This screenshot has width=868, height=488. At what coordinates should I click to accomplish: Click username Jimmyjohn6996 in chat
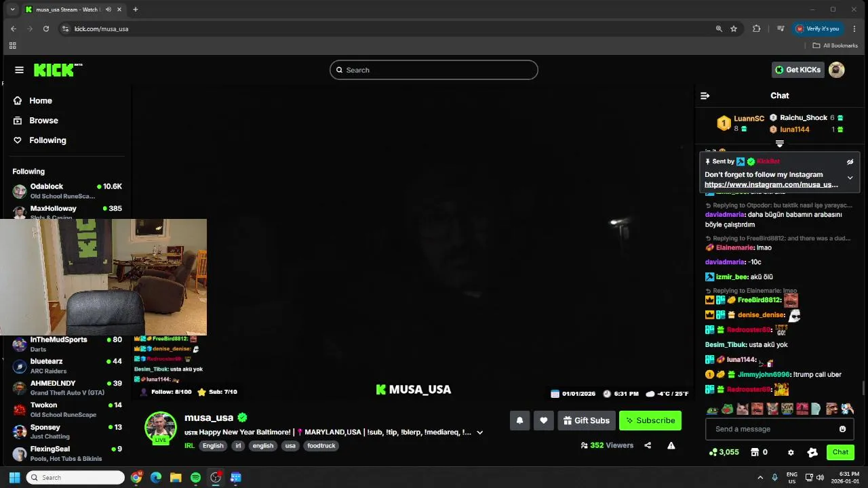tap(764, 375)
